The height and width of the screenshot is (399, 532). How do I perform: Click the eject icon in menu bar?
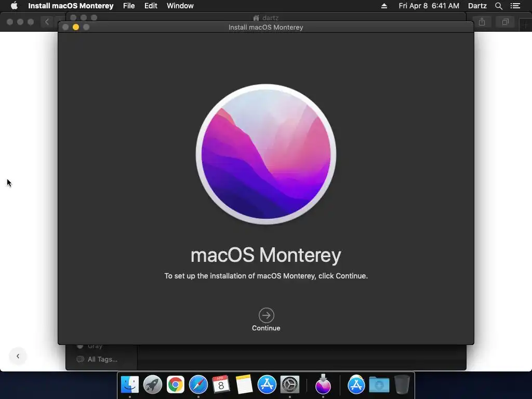click(x=384, y=6)
